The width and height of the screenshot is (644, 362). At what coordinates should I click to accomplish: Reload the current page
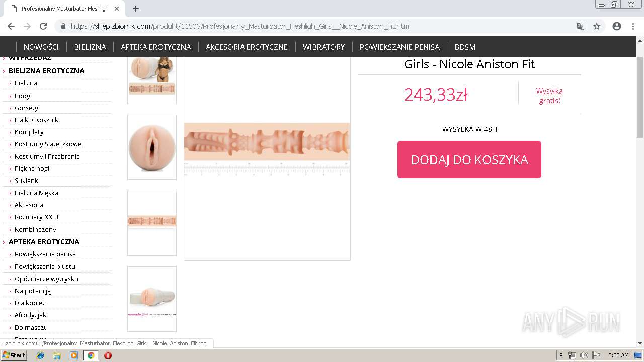pos(43,26)
